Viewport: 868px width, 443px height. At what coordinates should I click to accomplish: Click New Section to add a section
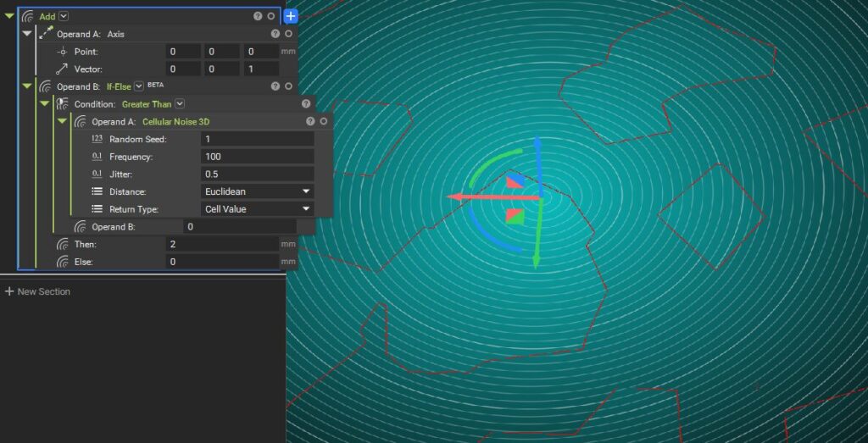(x=37, y=291)
